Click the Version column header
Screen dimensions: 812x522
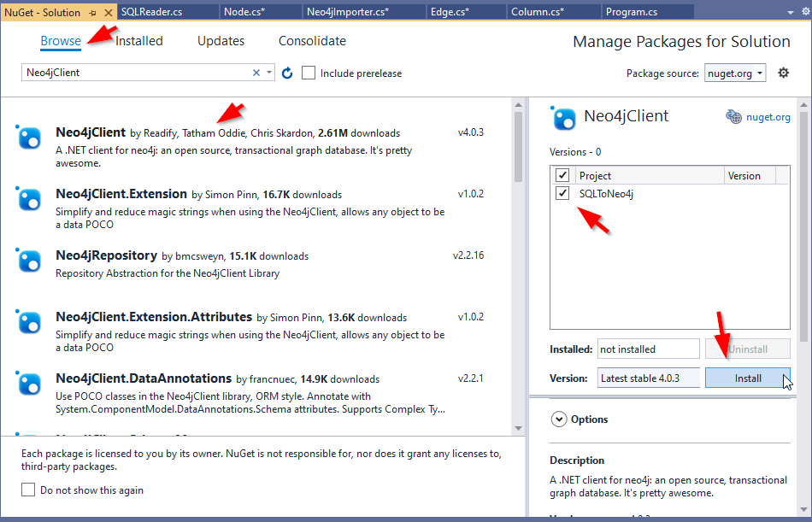pos(750,175)
